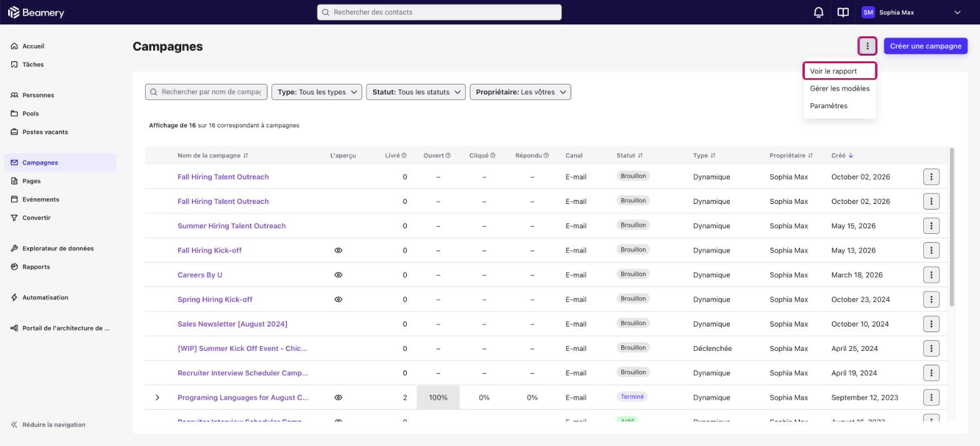Preview the Programing Languages campaign

click(x=338, y=397)
